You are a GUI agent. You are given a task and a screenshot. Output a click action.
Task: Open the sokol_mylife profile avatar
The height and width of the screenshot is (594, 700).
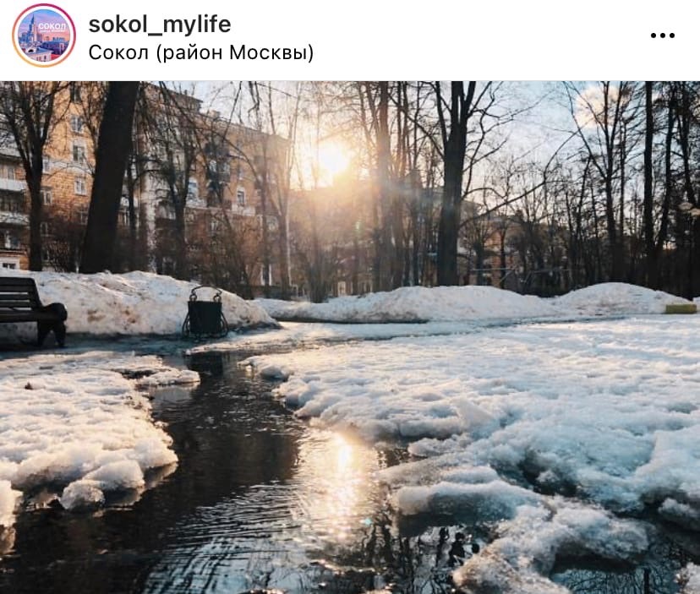[x=44, y=35]
